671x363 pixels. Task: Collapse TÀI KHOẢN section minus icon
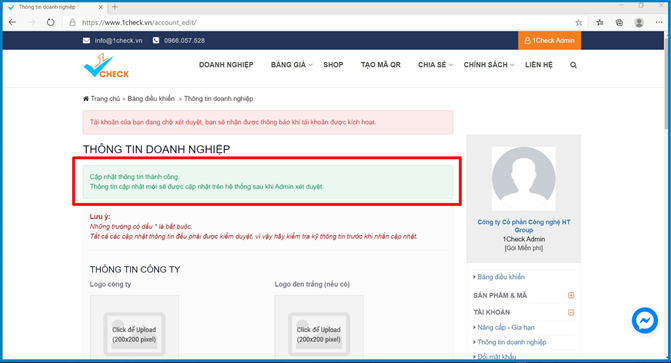[x=571, y=312]
